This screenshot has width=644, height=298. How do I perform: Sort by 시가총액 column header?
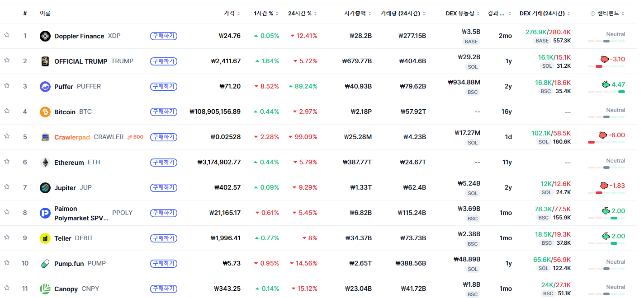358,14
